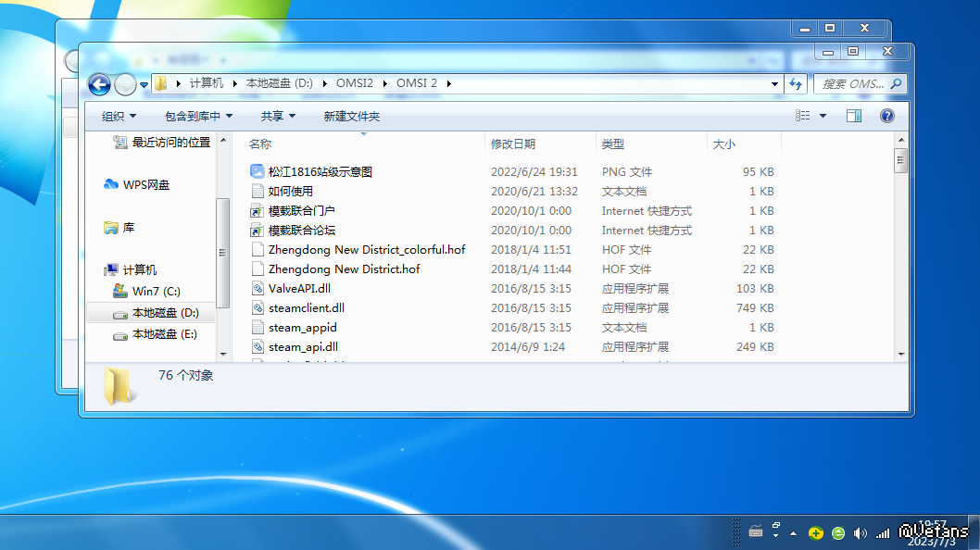Click the file list scrollbar thumb
Viewport: 980px width, 550px height.
(x=900, y=160)
